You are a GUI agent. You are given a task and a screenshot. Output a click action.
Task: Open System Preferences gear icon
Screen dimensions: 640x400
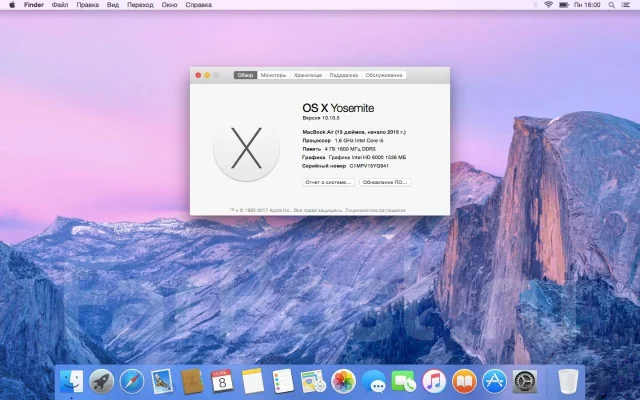point(524,381)
